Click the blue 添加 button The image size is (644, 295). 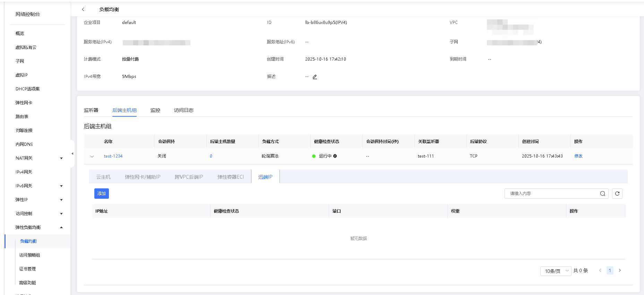click(x=102, y=194)
